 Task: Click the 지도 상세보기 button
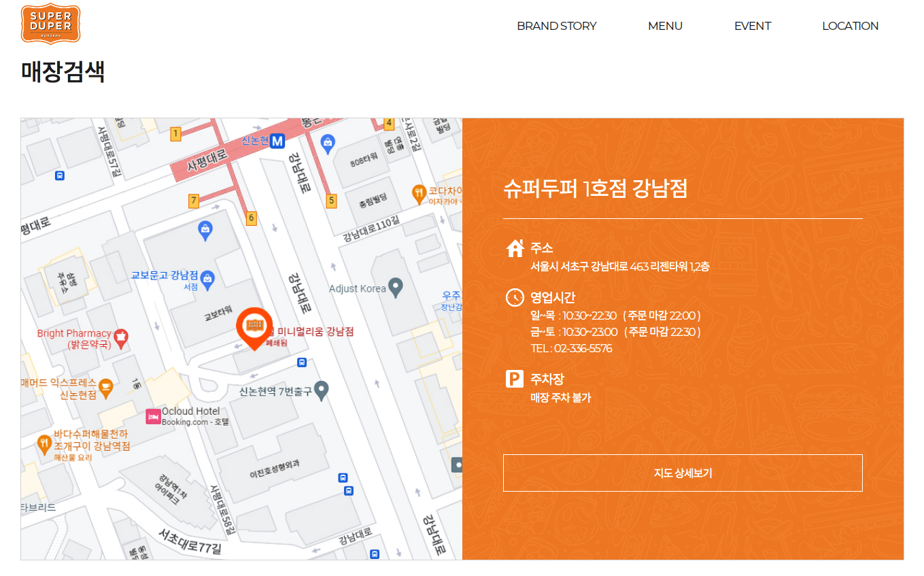682,472
